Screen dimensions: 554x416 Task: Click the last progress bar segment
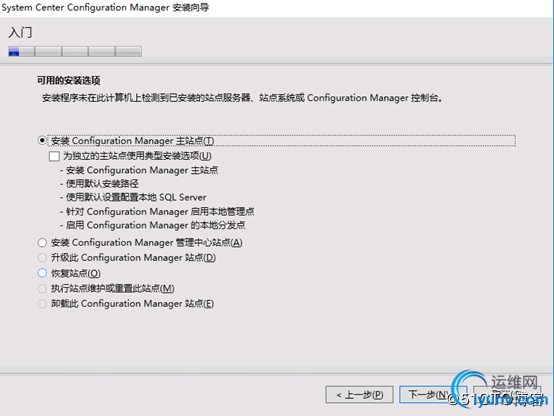(129, 51)
